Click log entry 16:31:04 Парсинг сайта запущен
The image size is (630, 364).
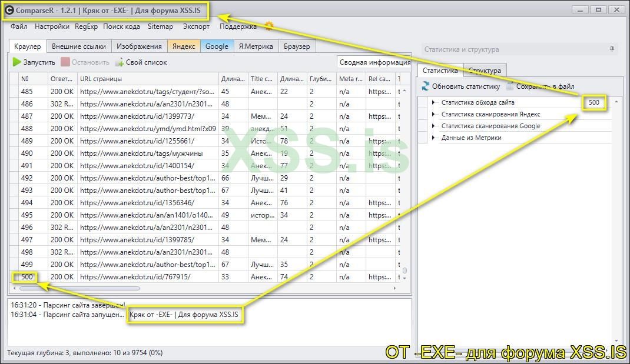point(67,315)
